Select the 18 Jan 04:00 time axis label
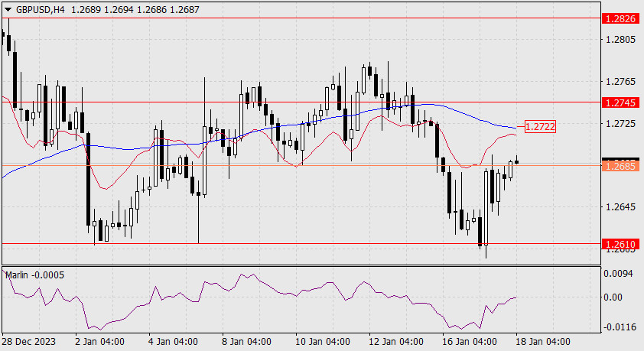Screen dimensions: 644x351 coord(543,342)
